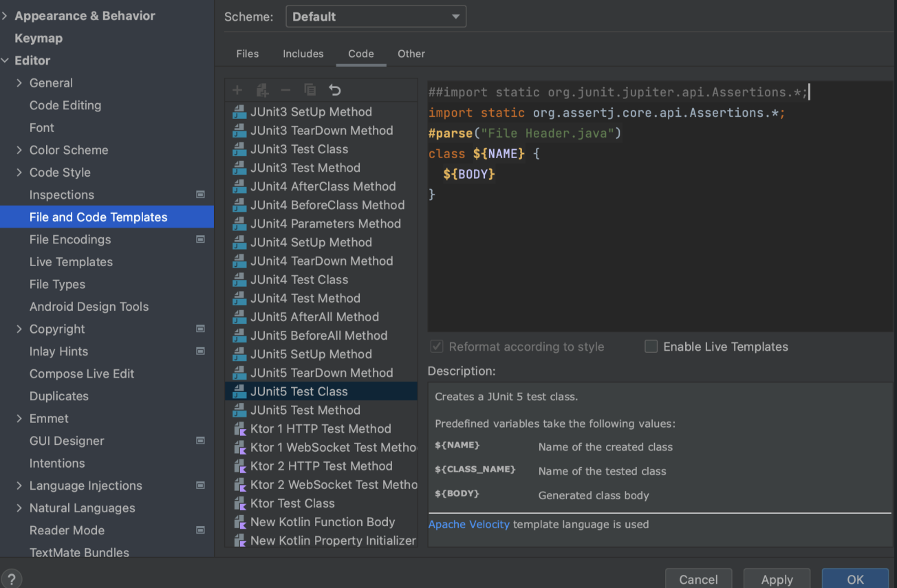Open Live Templates settings page
The width and height of the screenshot is (897, 588).
pos(71,262)
